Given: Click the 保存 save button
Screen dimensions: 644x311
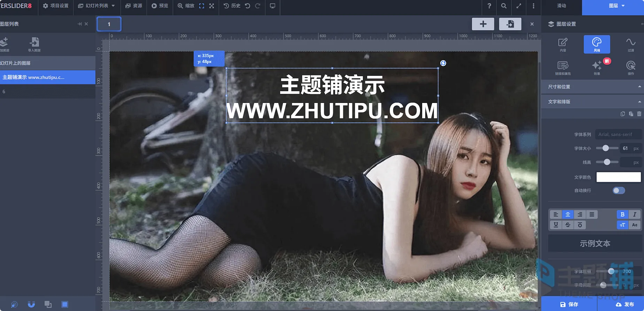Looking at the screenshot, I should point(569,304).
